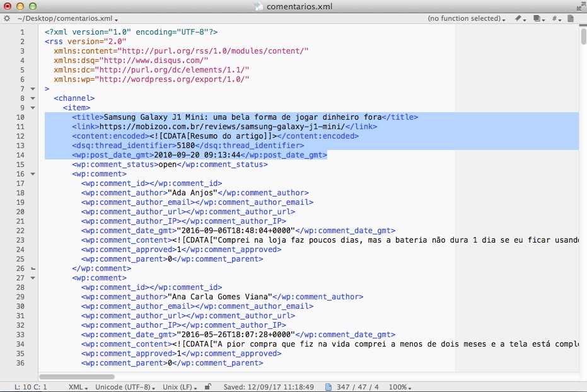Click line number 1 in the gutter
The height and width of the screenshot is (392, 587).
[22, 32]
